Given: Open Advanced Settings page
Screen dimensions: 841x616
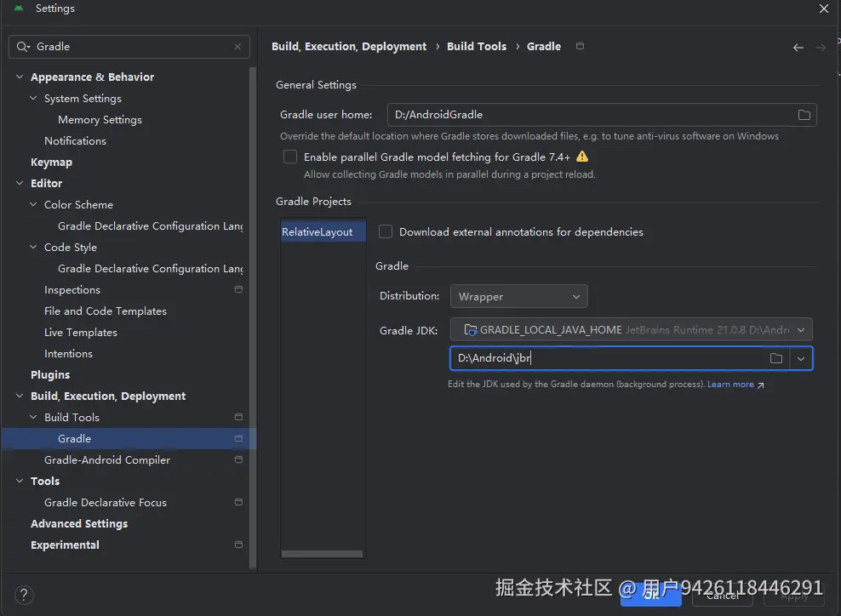Looking at the screenshot, I should coord(79,524).
